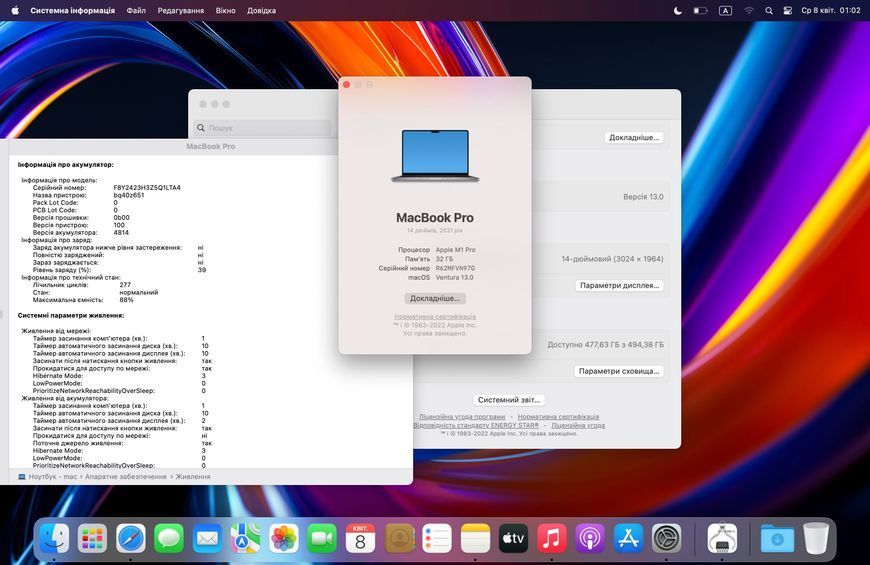The image size is (870, 565).
Task: Open the Downloads folder in the Dock
Action: pos(777,538)
